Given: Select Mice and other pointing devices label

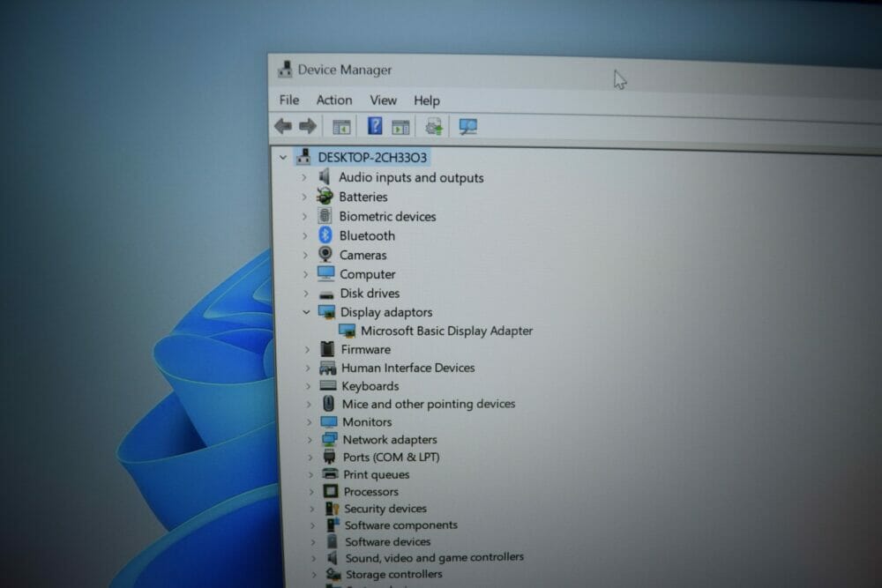Looking at the screenshot, I should click(429, 404).
